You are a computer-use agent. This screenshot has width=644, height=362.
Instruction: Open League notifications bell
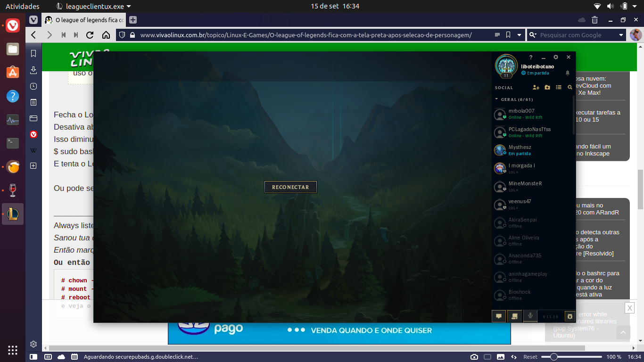pyautogui.click(x=568, y=73)
